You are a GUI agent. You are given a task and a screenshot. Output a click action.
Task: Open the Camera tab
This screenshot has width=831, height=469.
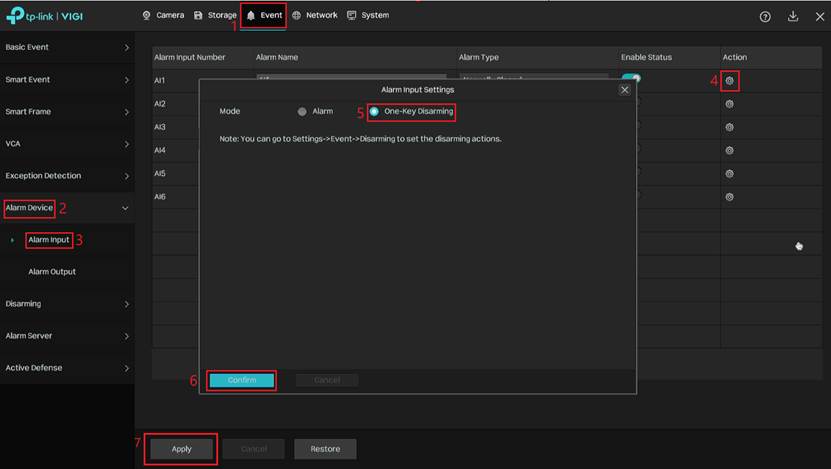click(163, 15)
